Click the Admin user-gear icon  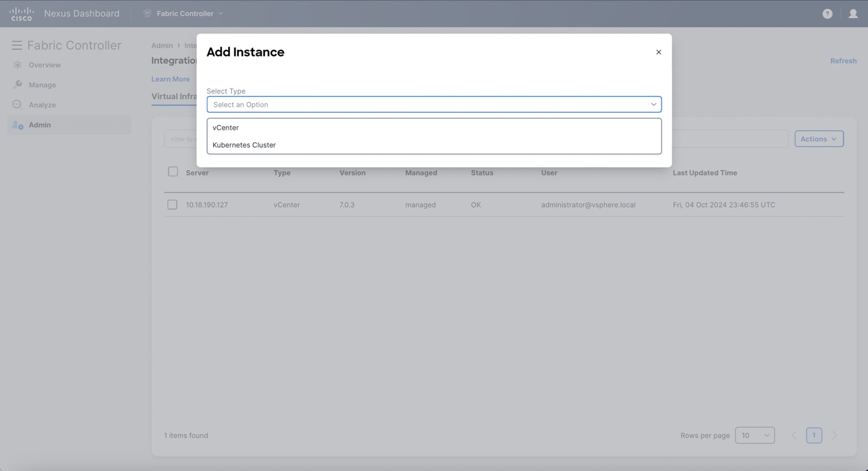coord(18,125)
